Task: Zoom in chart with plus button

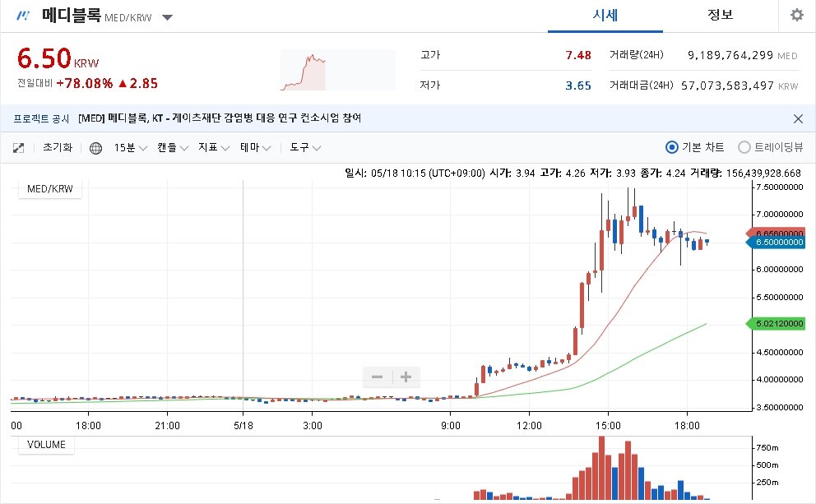Action: tap(406, 377)
